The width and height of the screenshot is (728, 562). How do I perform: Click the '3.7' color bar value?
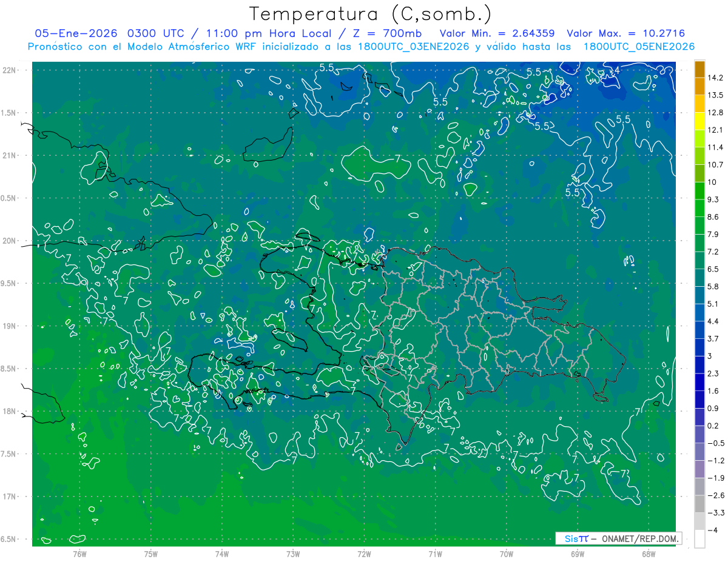tap(713, 338)
